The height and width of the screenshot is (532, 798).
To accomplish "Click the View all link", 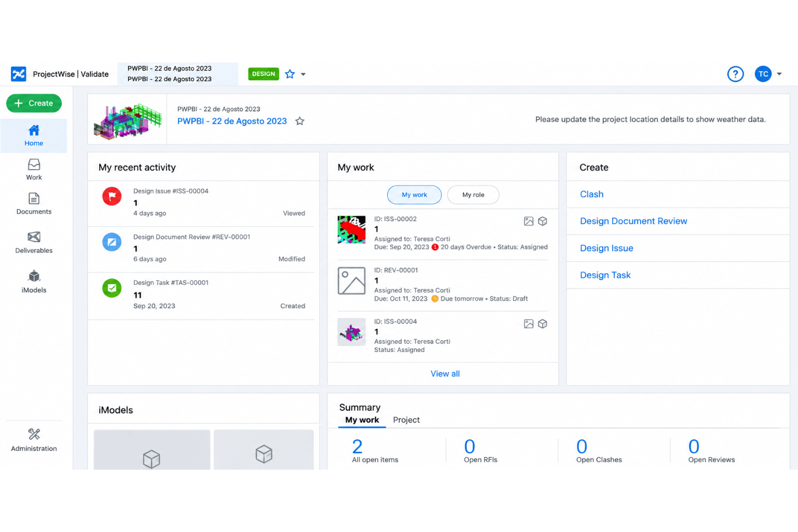I will 445,374.
